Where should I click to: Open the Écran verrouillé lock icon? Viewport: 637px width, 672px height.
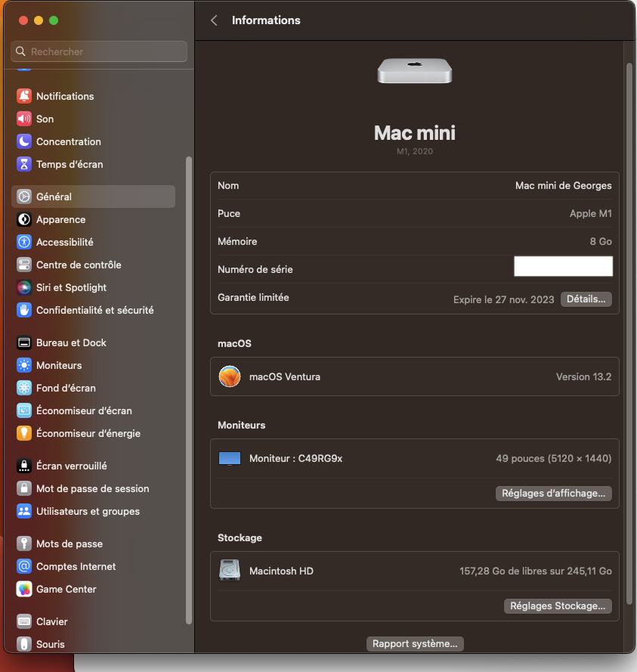pos(24,466)
